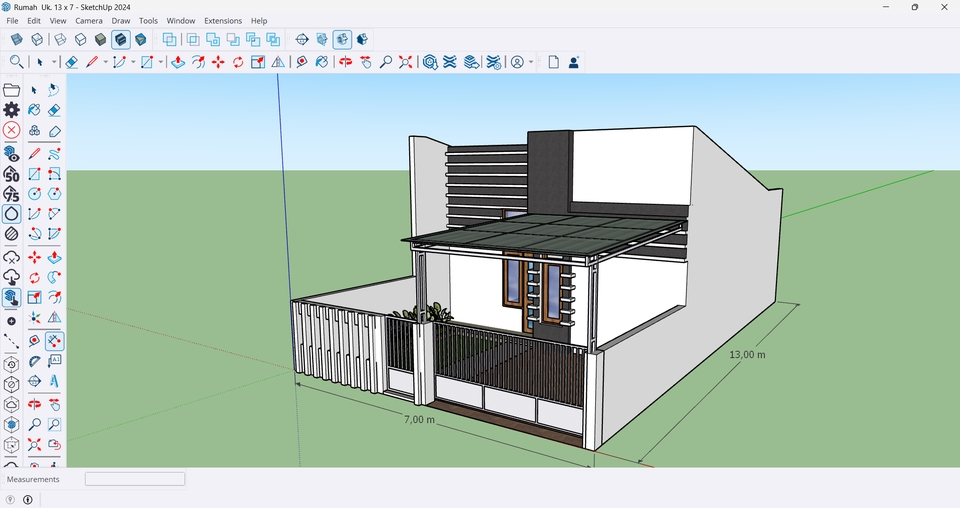Toggle Display Section Fill

362,40
